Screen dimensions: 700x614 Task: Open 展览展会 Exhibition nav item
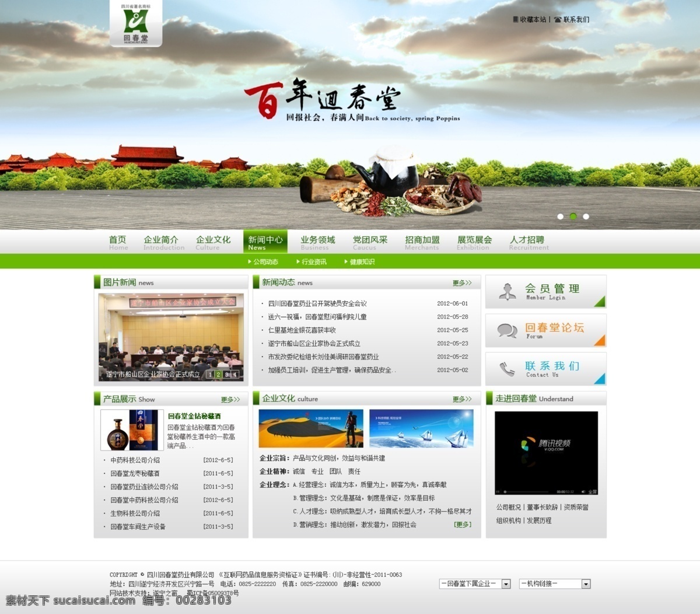click(x=474, y=243)
